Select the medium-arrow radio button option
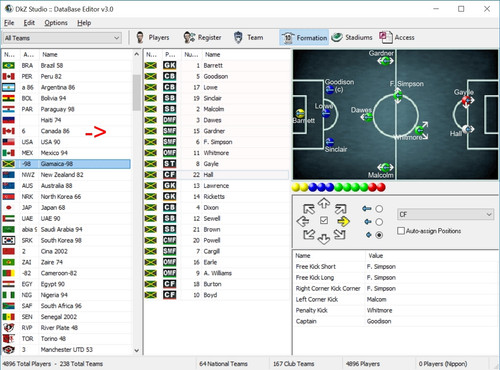The width and height of the screenshot is (500, 370). tap(379, 222)
